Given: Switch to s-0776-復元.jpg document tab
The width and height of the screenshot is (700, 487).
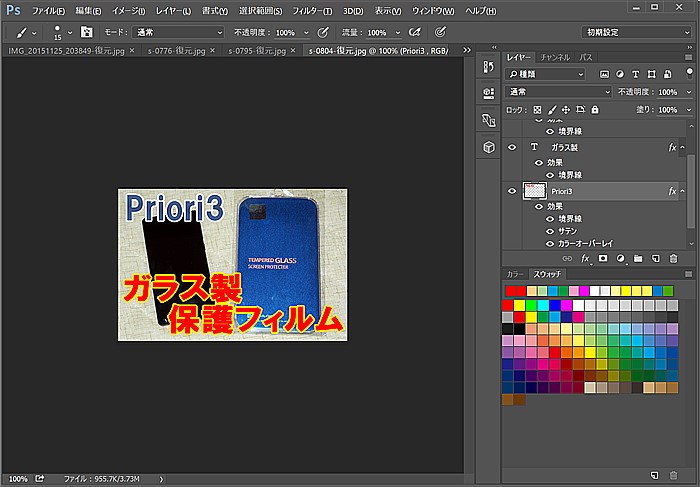Looking at the screenshot, I should pyautogui.click(x=176, y=51).
